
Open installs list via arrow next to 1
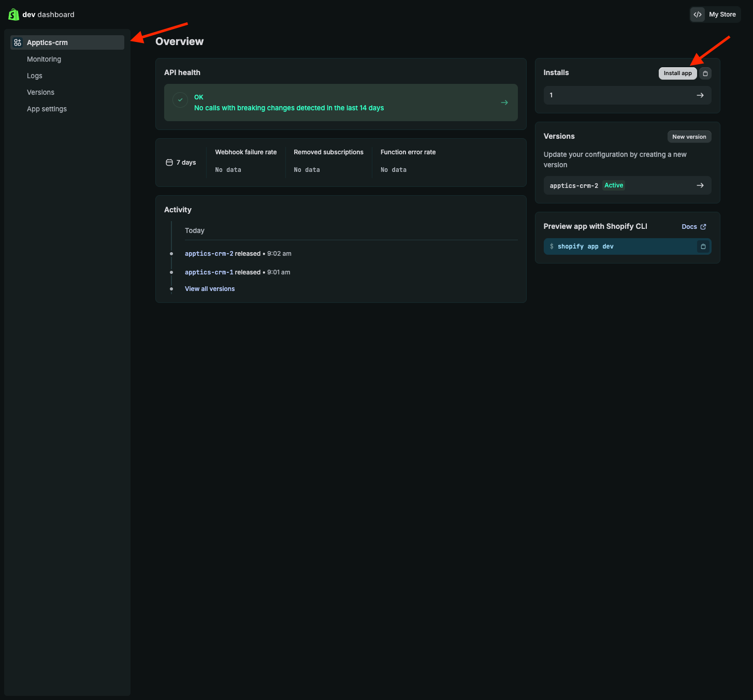tap(700, 95)
